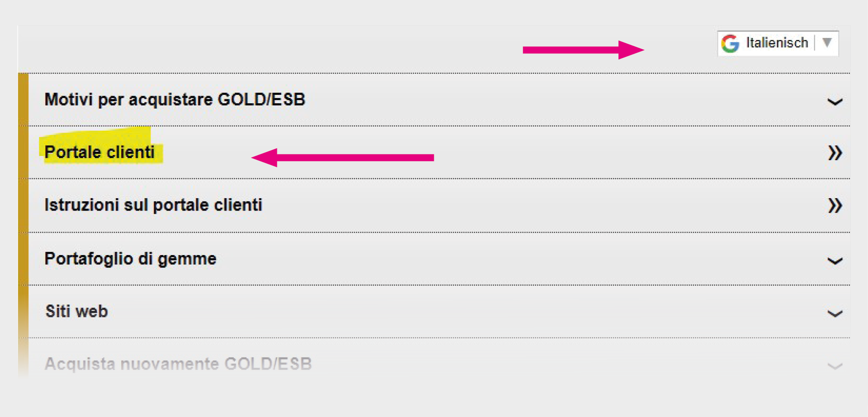
Task: Expand the Siti web chevron
Action: pyautogui.click(x=834, y=314)
